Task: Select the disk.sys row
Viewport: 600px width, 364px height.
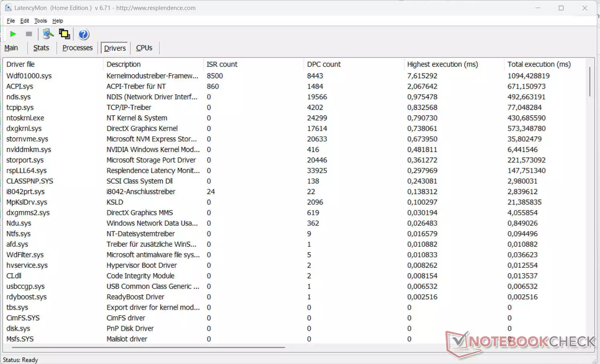Action: click(x=295, y=328)
